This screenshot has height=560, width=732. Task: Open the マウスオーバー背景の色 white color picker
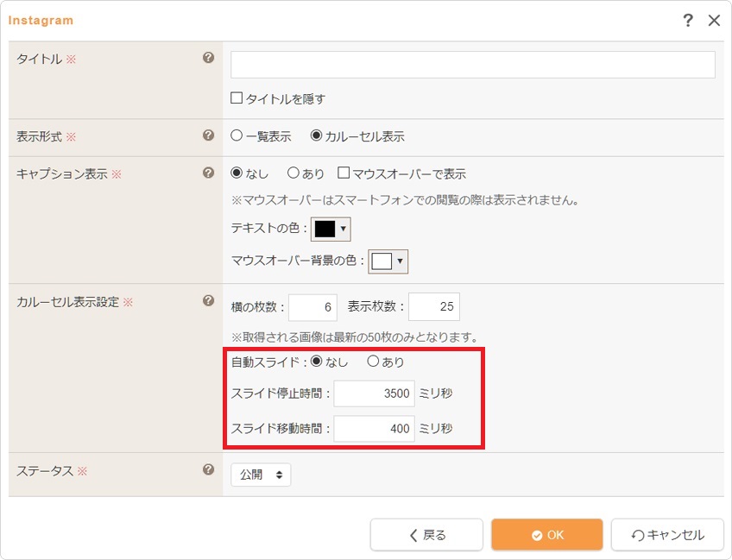(388, 261)
